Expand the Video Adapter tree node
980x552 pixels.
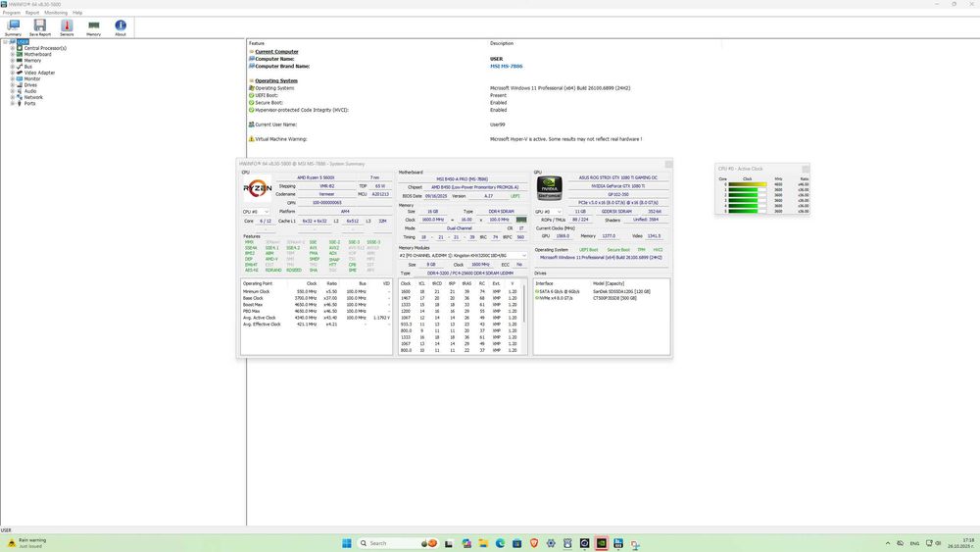tap(13, 73)
